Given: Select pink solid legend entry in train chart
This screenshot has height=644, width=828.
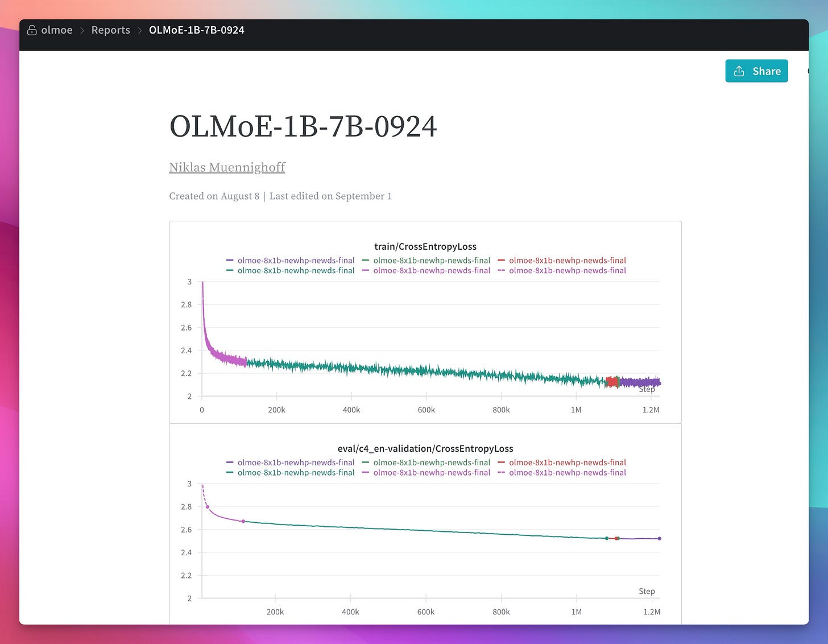Looking at the screenshot, I should [x=426, y=271].
